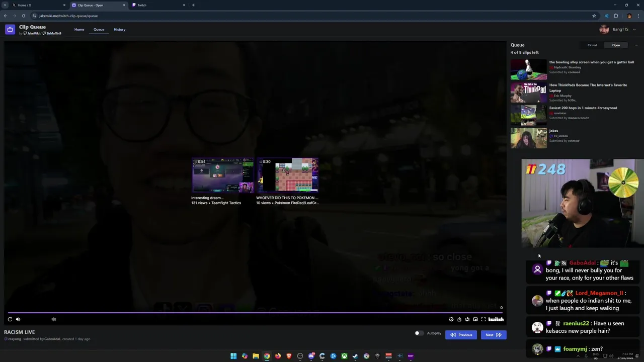This screenshot has height=362, width=644.
Task: Skip to the Next clip
Action: pos(493,335)
